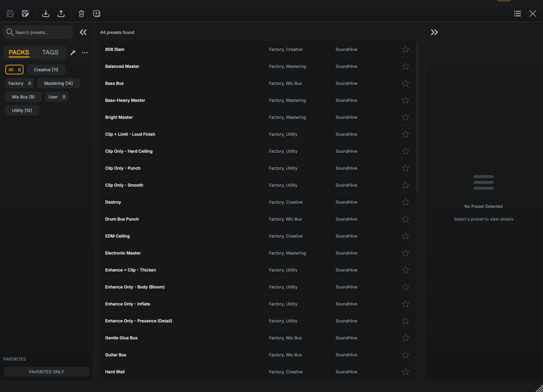543x392 pixels.
Task: Star the EDM Ceiling preset
Action: pos(405,236)
